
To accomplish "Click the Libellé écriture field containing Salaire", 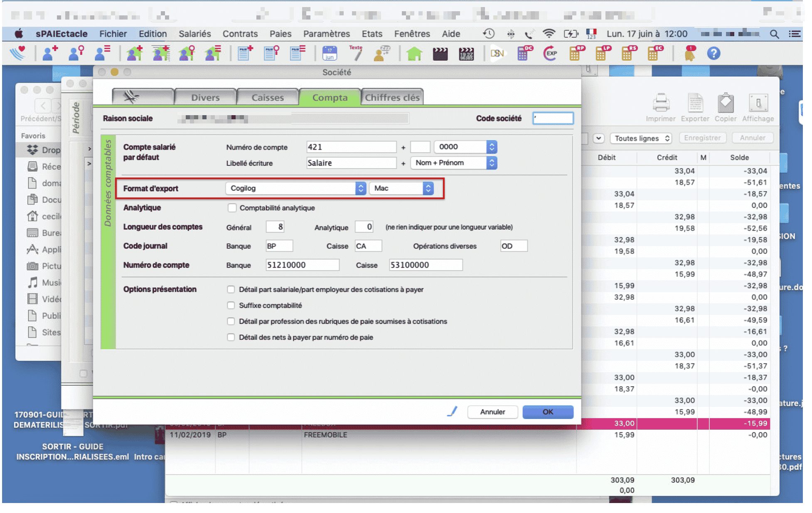I will [351, 163].
